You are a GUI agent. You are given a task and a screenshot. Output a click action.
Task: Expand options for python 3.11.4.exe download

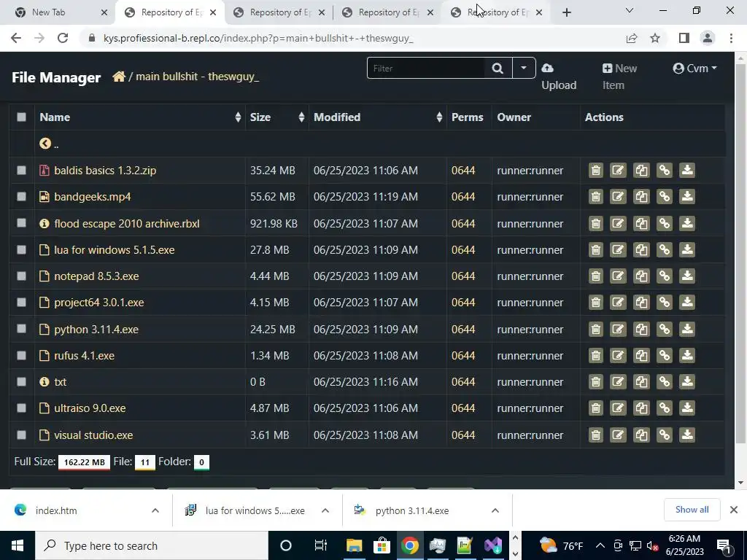(x=495, y=510)
